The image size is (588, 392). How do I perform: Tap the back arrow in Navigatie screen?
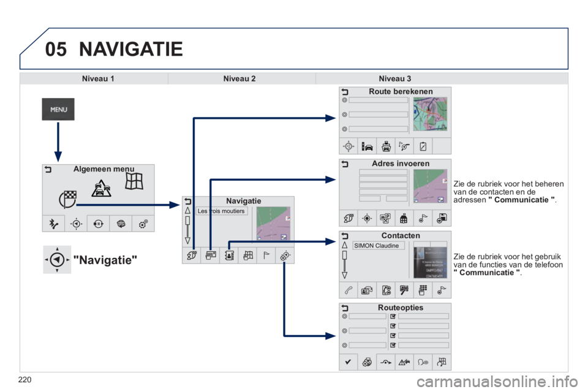pyautogui.click(x=187, y=202)
